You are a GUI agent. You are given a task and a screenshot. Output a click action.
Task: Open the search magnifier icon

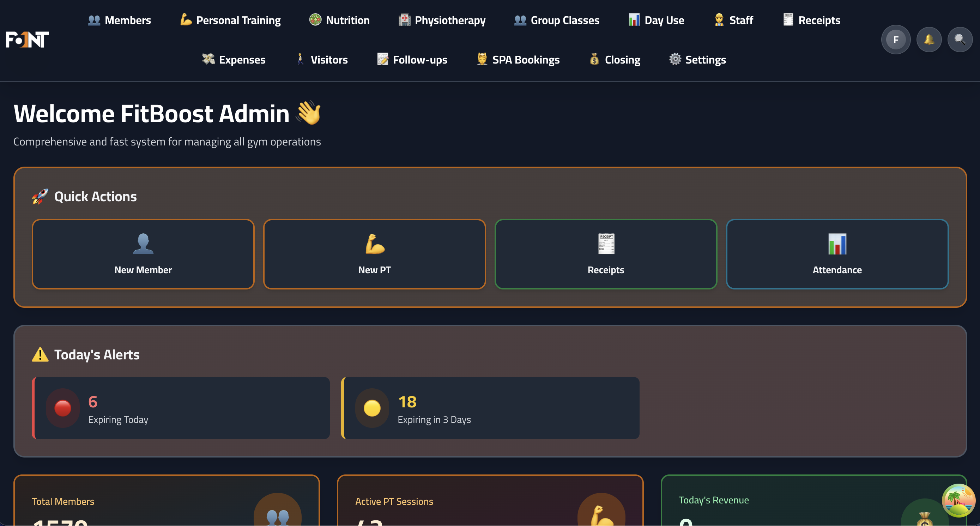pos(960,39)
